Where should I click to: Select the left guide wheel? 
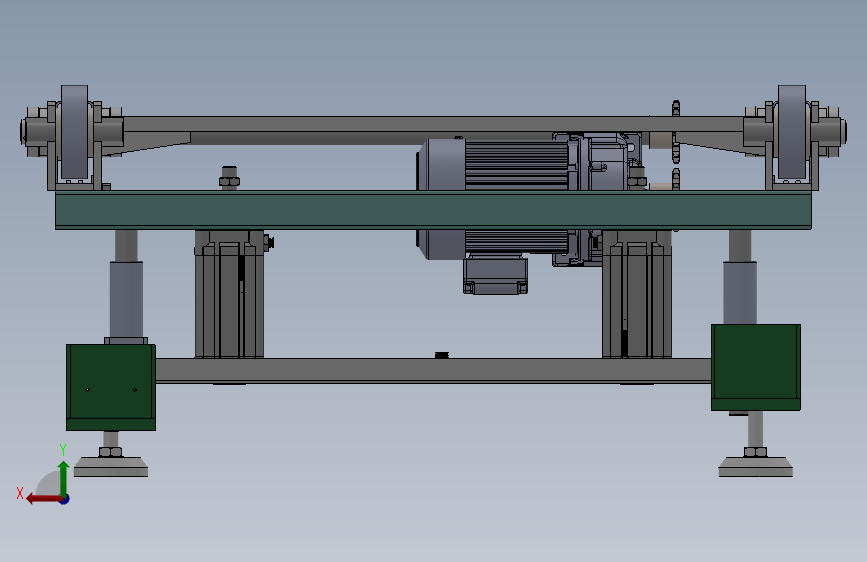[74, 132]
